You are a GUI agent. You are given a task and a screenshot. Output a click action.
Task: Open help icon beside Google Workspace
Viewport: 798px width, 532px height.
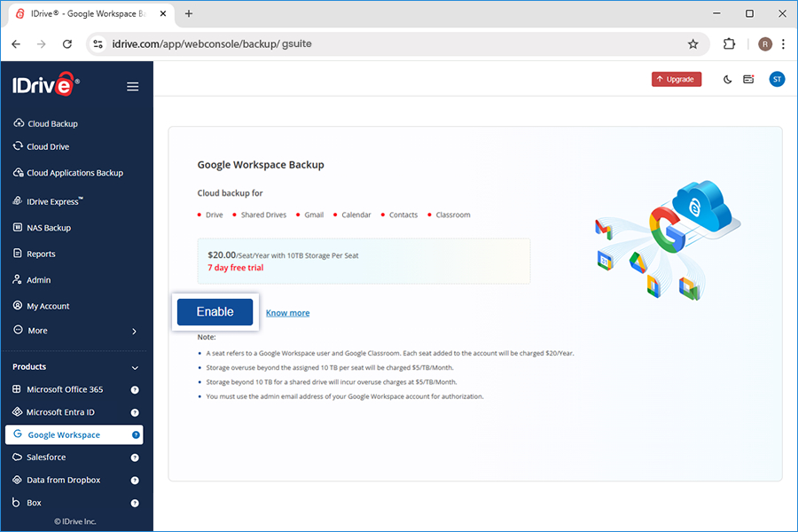tap(136, 434)
